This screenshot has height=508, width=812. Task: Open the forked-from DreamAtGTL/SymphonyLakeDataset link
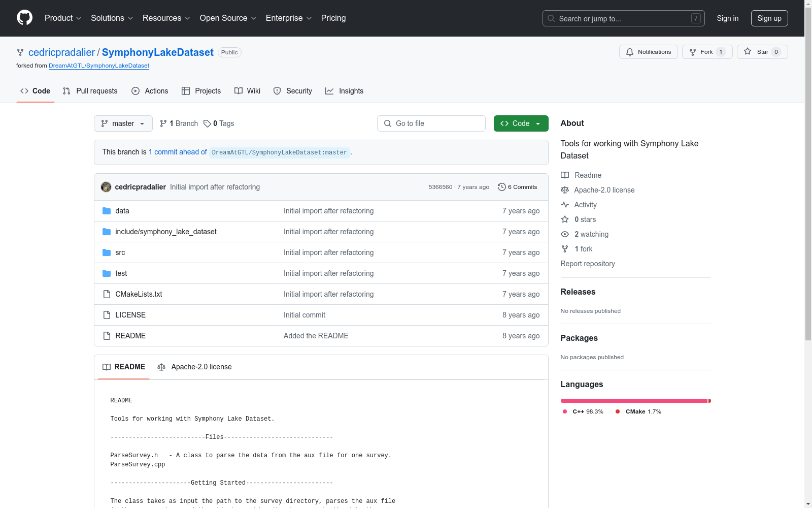(x=99, y=66)
